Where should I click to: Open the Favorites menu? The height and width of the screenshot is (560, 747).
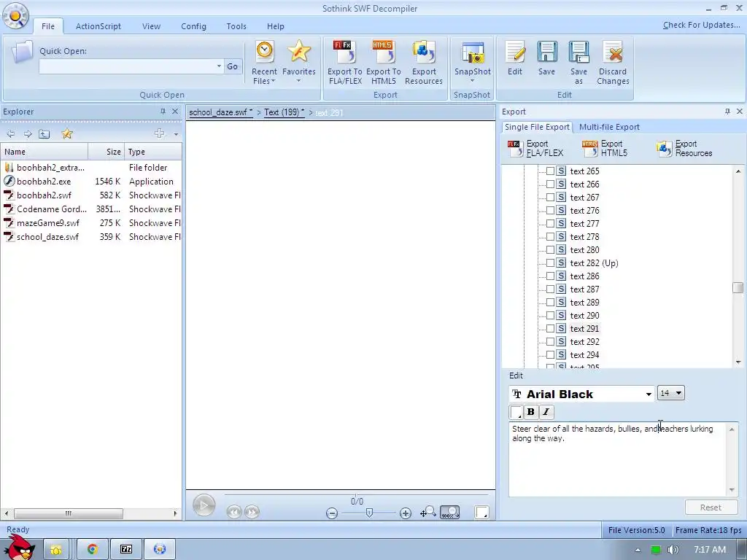coord(298,62)
